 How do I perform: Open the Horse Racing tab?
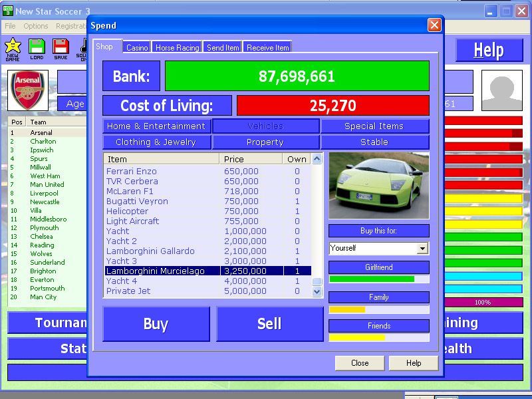point(178,47)
